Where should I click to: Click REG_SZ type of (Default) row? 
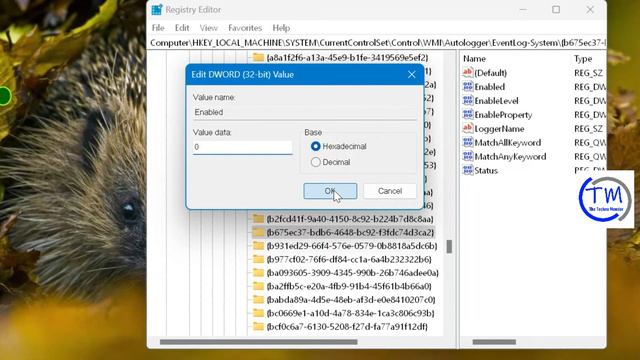588,73
